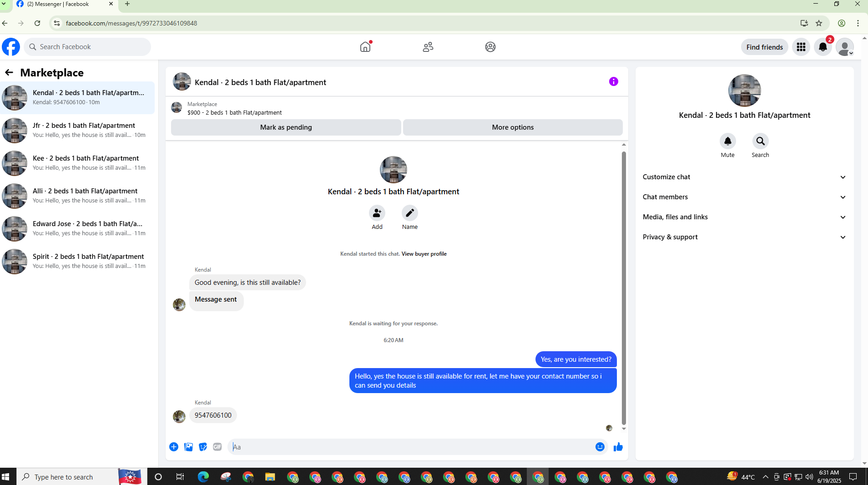Mute this conversation
The image size is (868, 485).
tap(728, 141)
